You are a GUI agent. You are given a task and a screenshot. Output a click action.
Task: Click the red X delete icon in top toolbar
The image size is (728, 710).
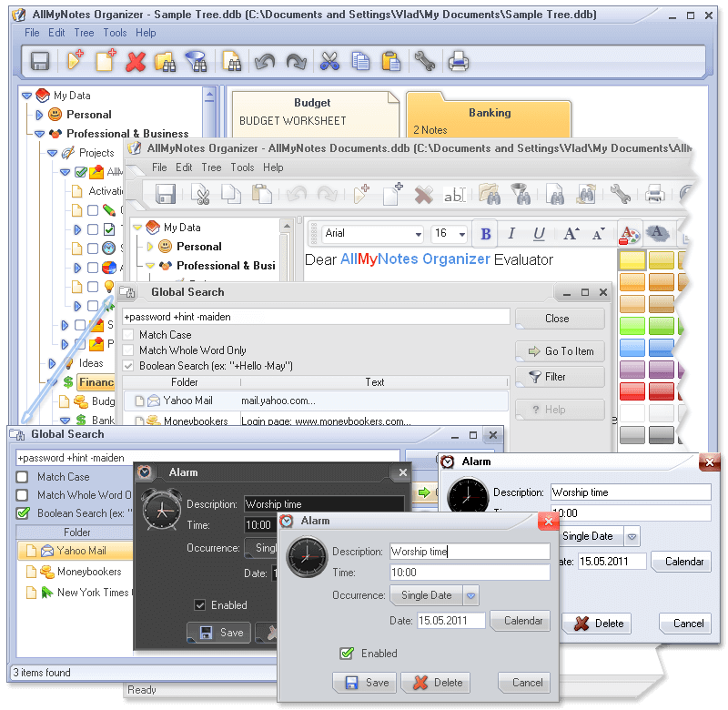point(136,61)
